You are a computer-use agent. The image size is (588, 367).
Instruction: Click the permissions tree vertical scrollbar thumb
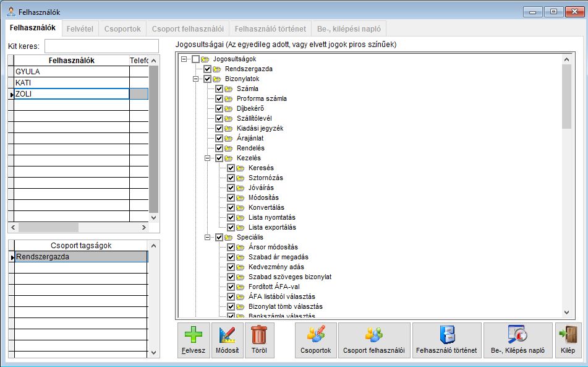566,97
